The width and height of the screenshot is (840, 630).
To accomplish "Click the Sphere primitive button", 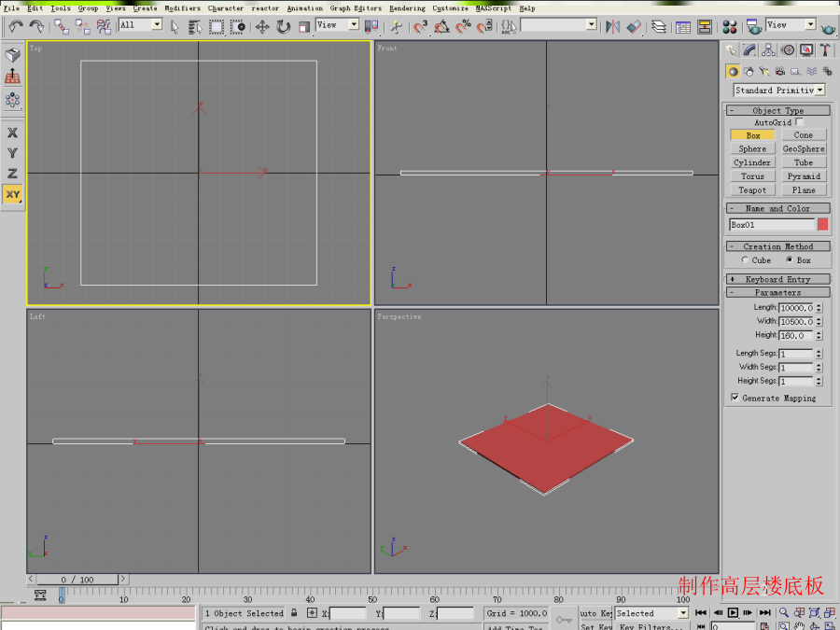I will coord(752,149).
